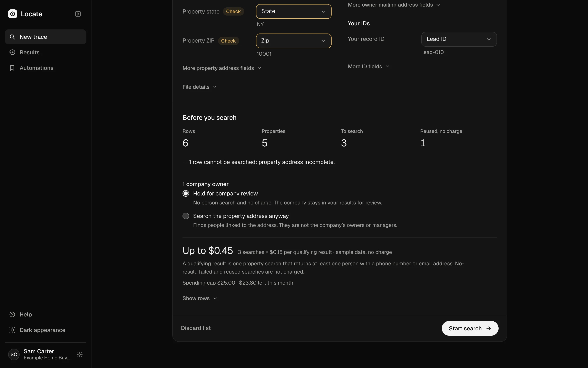Toggle Dark appearance setting

tap(46, 330)
